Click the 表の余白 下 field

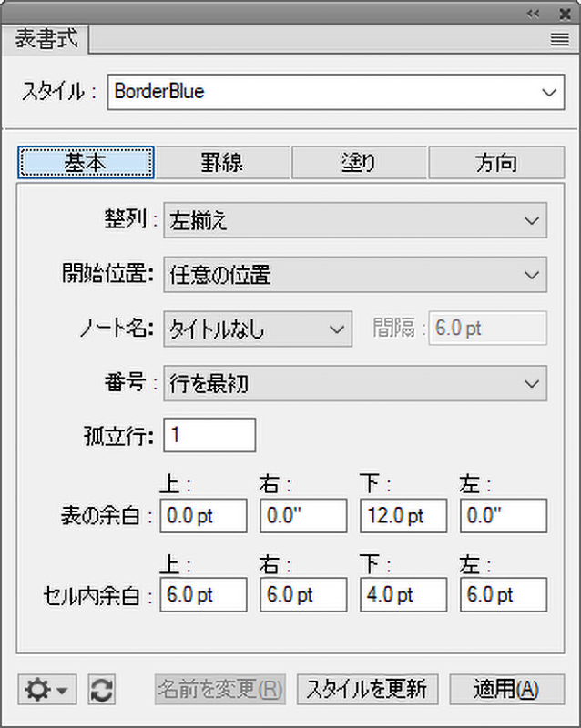pos(403,516)
